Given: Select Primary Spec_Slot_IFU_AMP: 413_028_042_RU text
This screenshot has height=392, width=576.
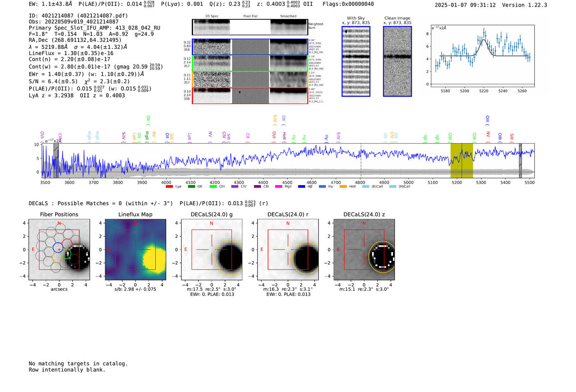Looking at the screenshot, I should (x=95, y=28).
